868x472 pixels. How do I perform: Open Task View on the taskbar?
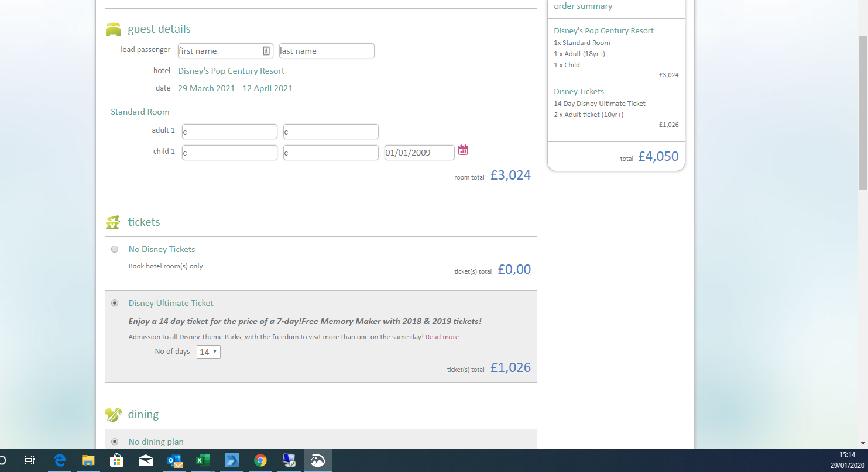coord(30,460)
